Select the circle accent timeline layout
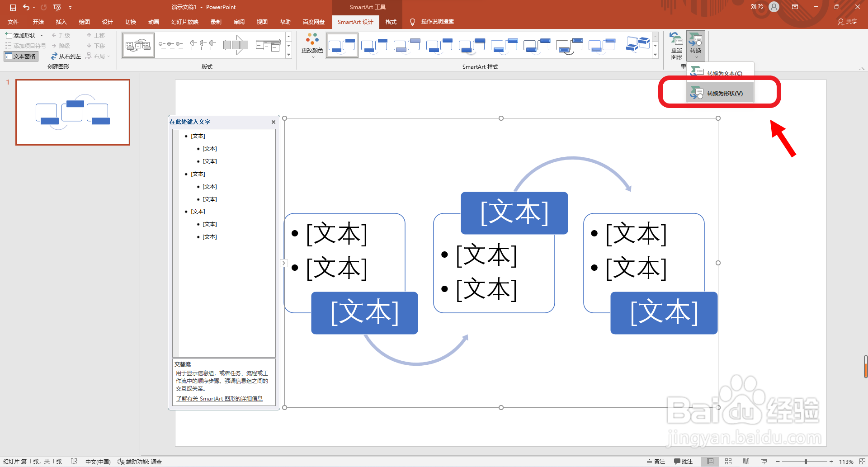The height and width of the screenshot is (467, 868). click(x=203, y=45)
